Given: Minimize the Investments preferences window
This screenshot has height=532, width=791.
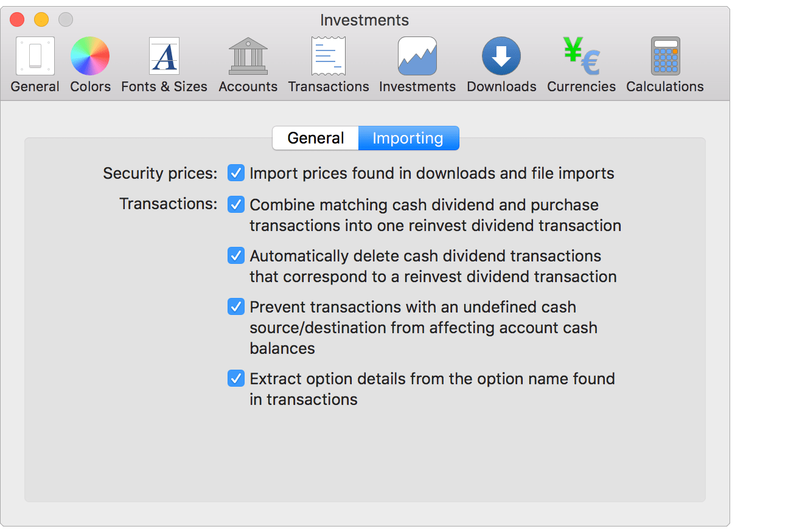Looking at the screenshot, I should coord(41,19).
